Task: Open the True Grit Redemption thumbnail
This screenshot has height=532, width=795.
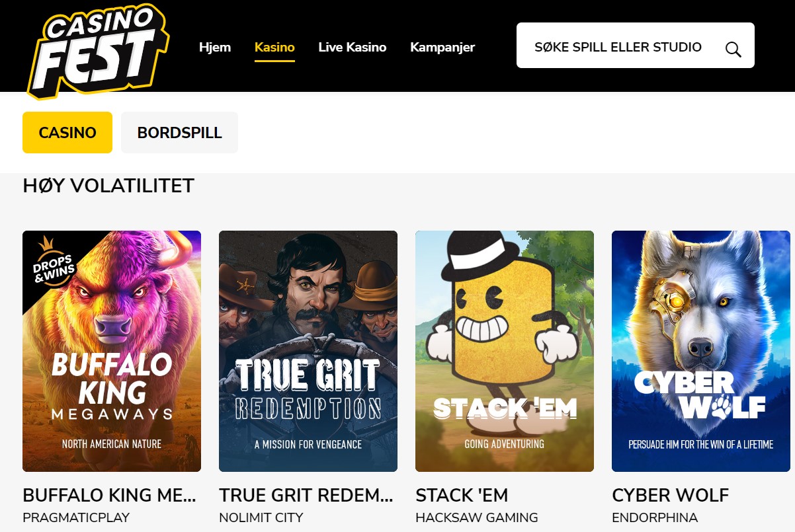Action: point(308,351)
